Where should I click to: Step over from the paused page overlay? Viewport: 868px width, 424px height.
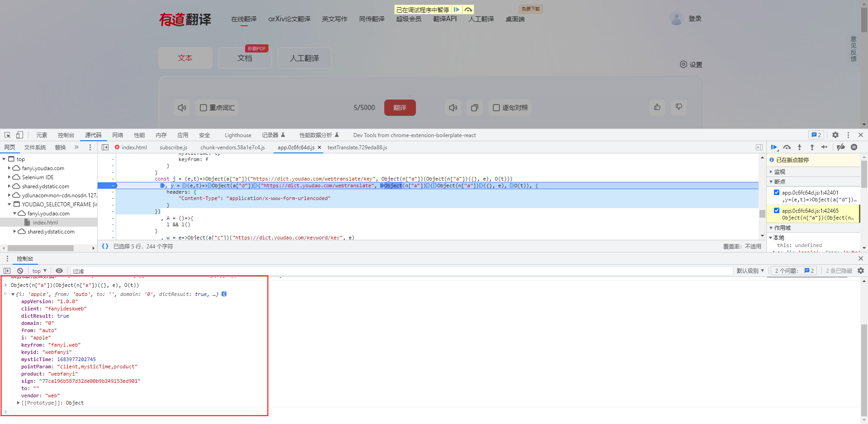coord(468,10)
